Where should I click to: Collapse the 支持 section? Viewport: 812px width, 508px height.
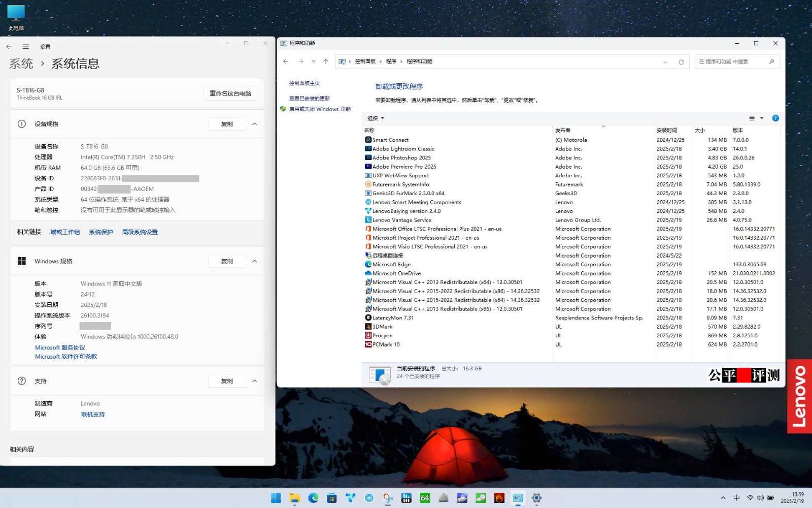(255, 381)
